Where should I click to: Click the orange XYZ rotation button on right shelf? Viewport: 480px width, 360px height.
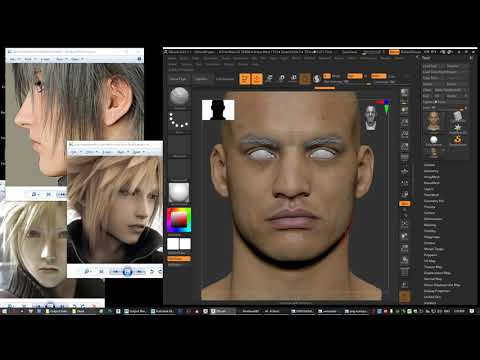point(404,203)
